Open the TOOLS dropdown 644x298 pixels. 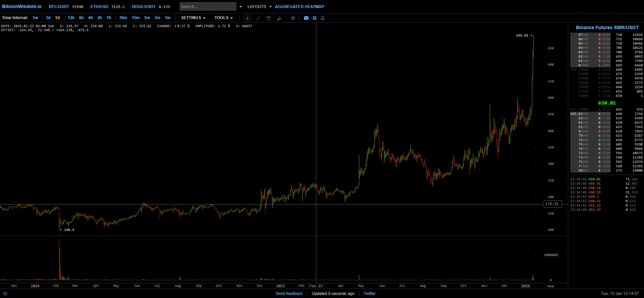pos(223,18)
